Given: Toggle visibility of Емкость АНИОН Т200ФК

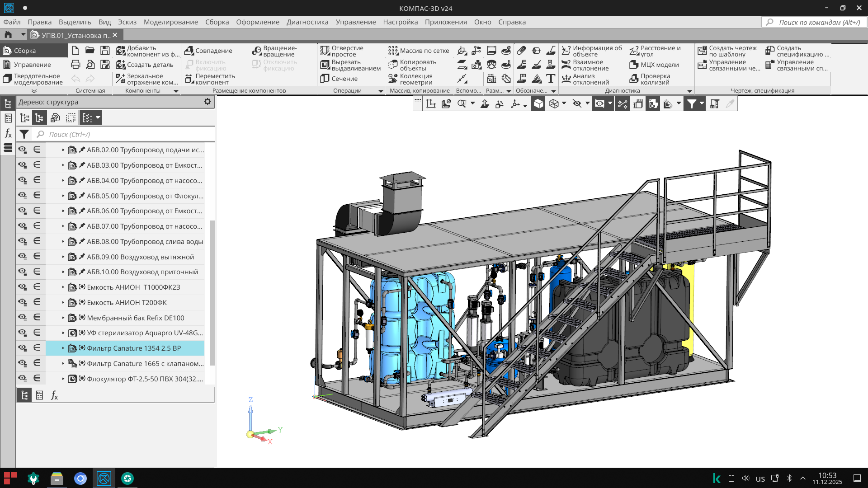Looking at the screenshot, I should tap(22, 302).
